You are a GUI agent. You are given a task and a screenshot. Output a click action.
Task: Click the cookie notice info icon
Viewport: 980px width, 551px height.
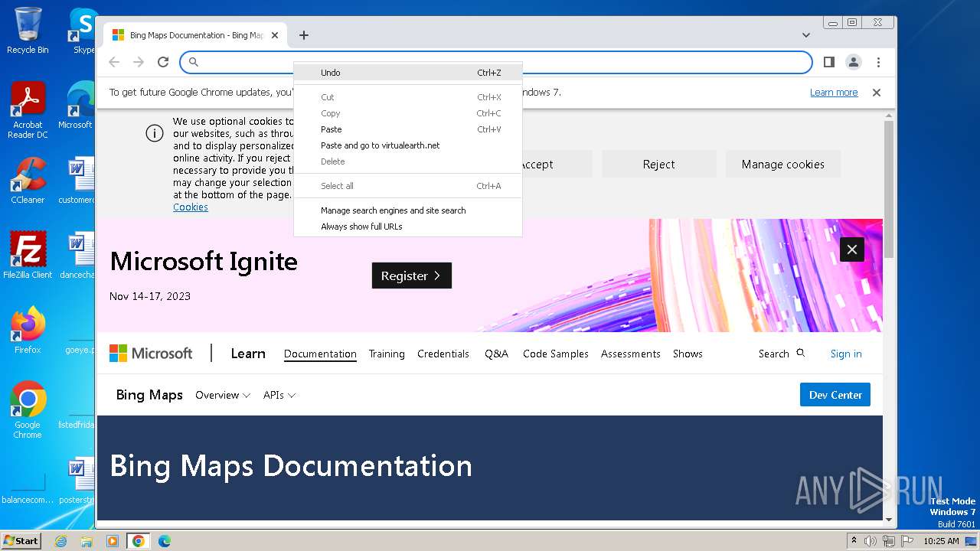coord(155,133)
